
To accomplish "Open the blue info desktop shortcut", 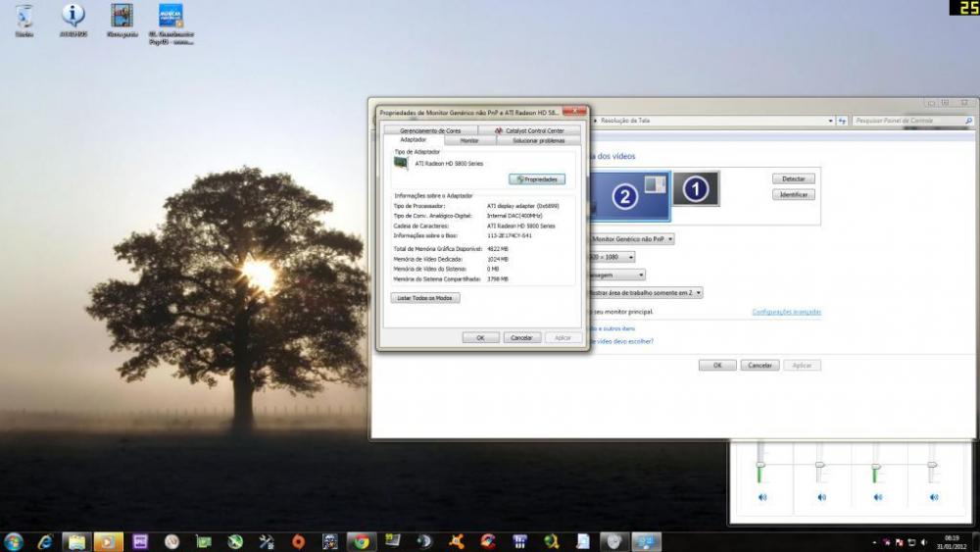I will 73,16.
